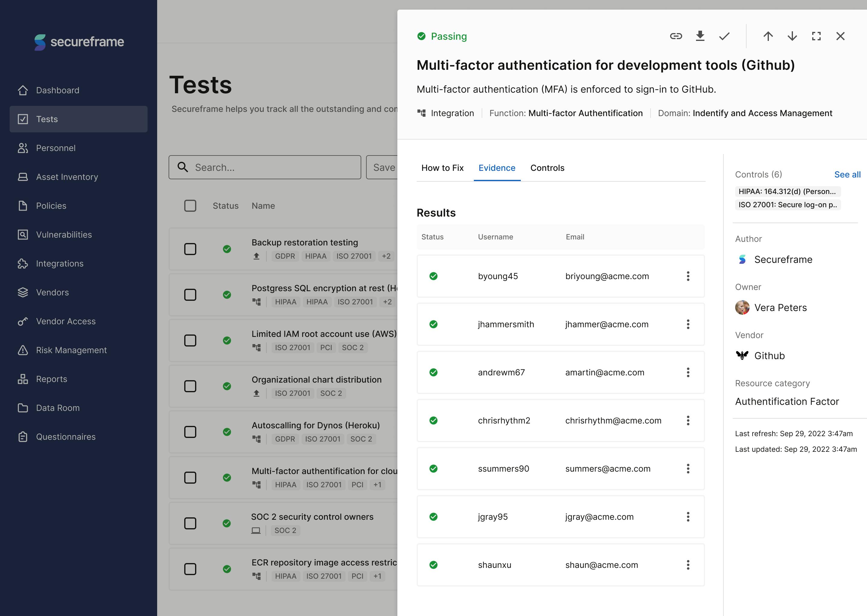The width and height of the screenshot is (867, 616).
Task: Open the options menu for byoung45
Action: coord(688,276)
